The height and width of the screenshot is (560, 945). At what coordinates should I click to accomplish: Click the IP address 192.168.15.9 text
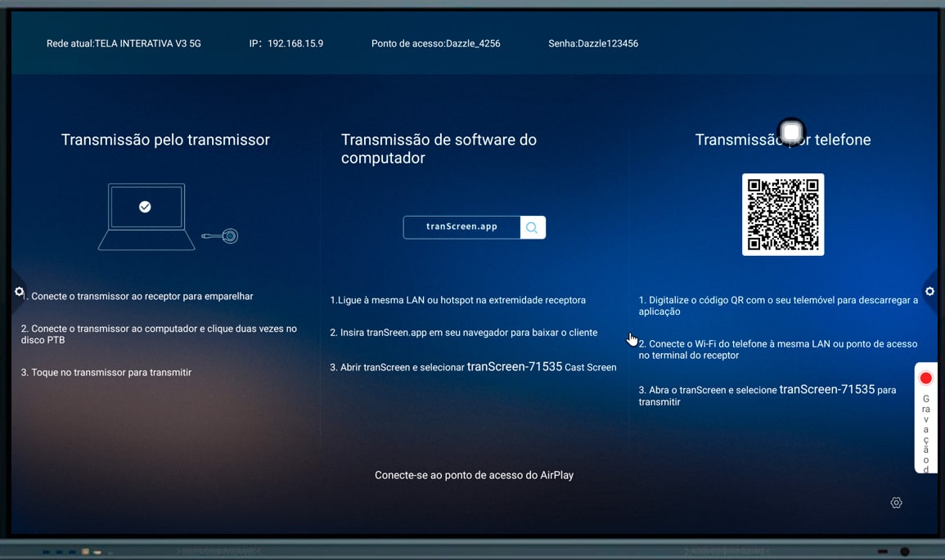295,43
